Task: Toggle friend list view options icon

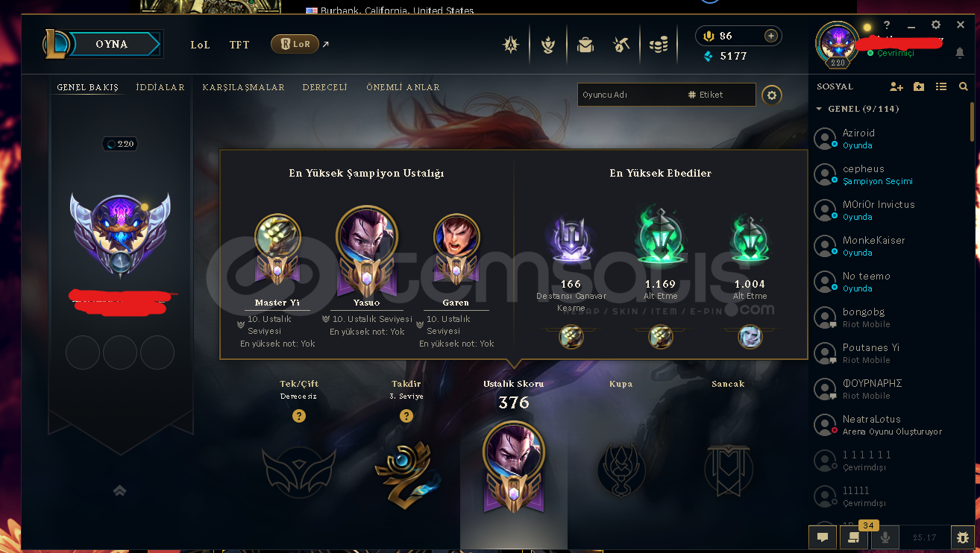Action: [941, 86]
